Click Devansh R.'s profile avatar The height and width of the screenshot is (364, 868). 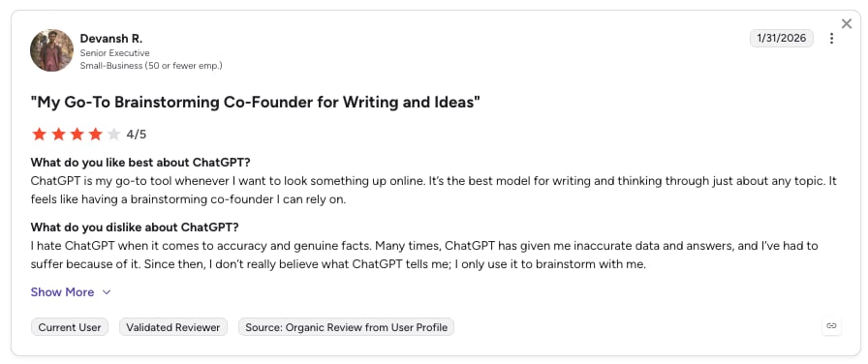51,50
